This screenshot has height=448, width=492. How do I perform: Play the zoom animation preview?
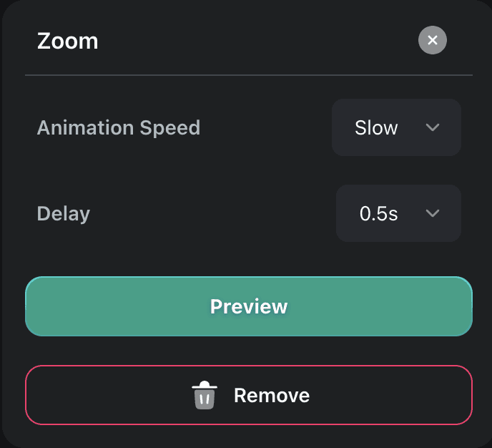[x=249, y=306]
